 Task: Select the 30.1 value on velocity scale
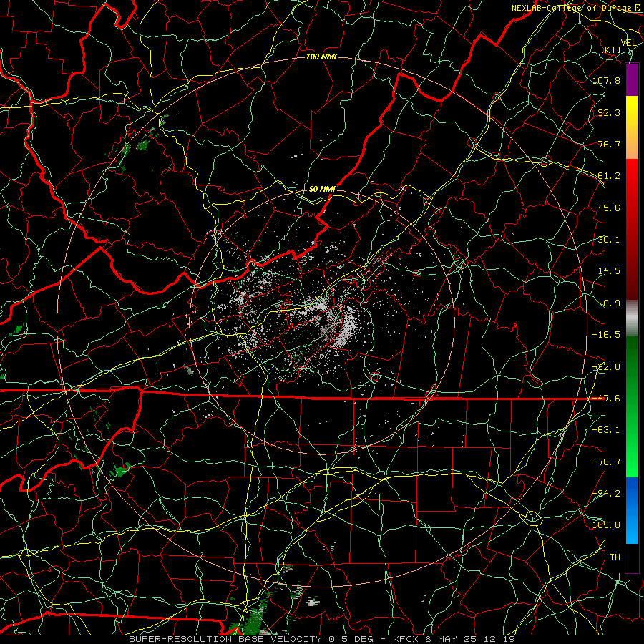pyautogui.click(x=609, y=240)
